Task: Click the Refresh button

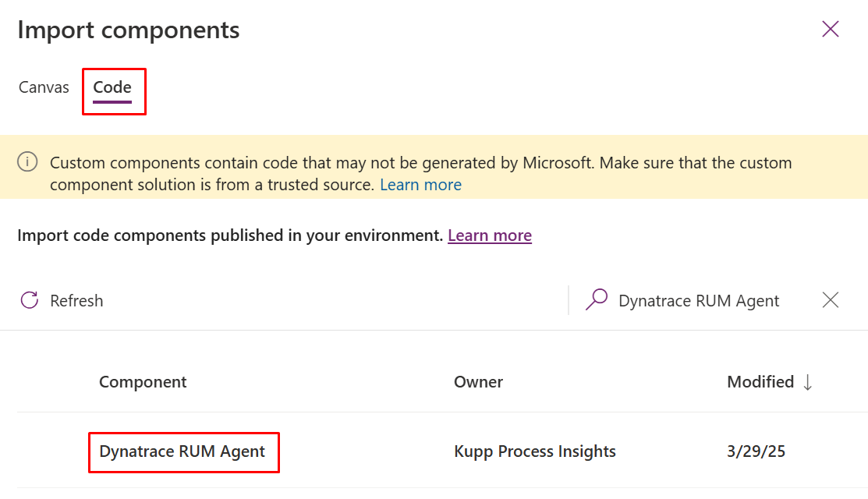Action: pyautogui.click(x=62, y=300)
